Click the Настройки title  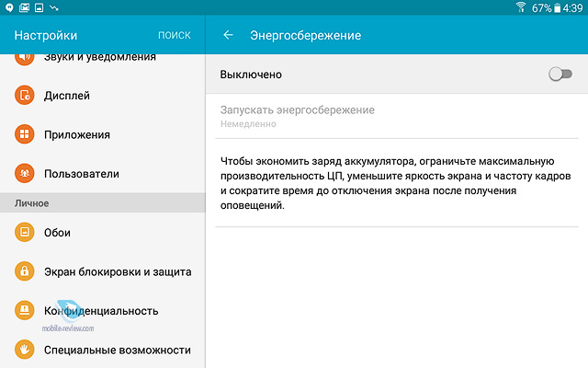[x=46, y=36]
